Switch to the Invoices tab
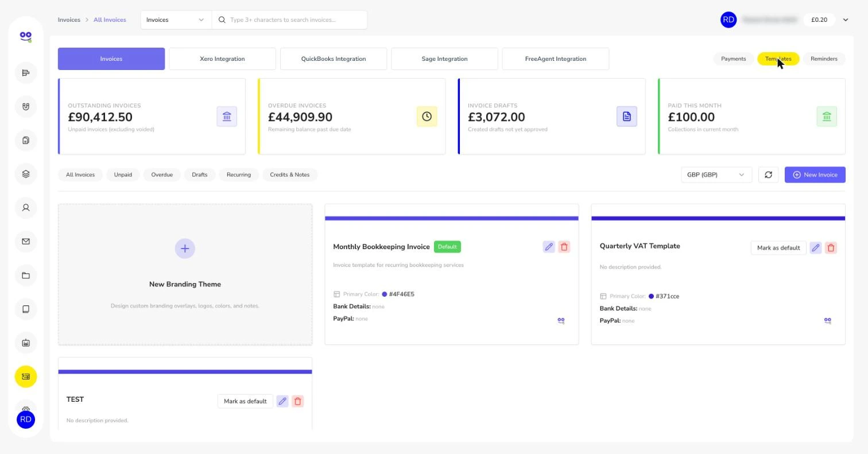868x454 pixels. [x=111, y=59]
